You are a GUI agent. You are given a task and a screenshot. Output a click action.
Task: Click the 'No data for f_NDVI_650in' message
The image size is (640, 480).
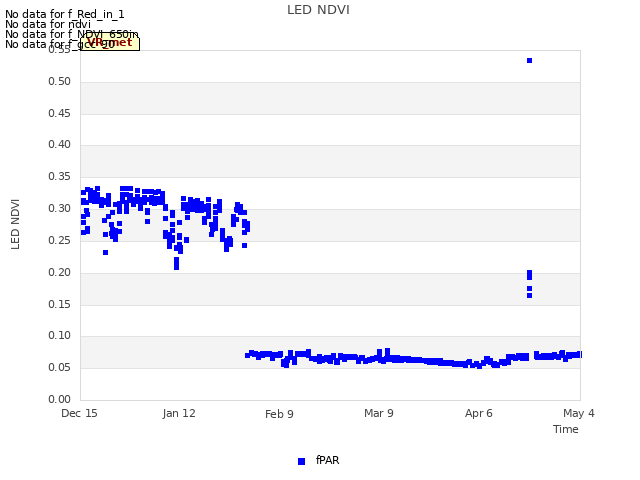[x=72, y=34]
